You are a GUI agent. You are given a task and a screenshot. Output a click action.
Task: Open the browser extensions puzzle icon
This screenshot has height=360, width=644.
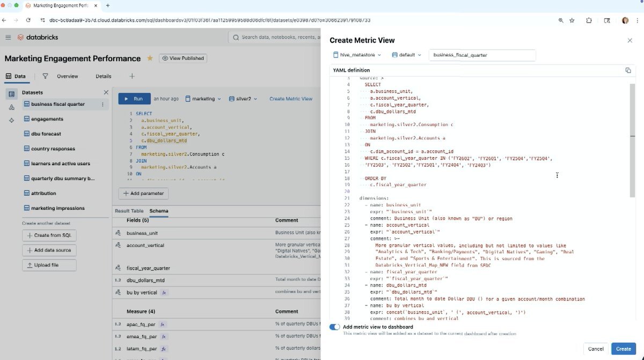coord(589,20)
